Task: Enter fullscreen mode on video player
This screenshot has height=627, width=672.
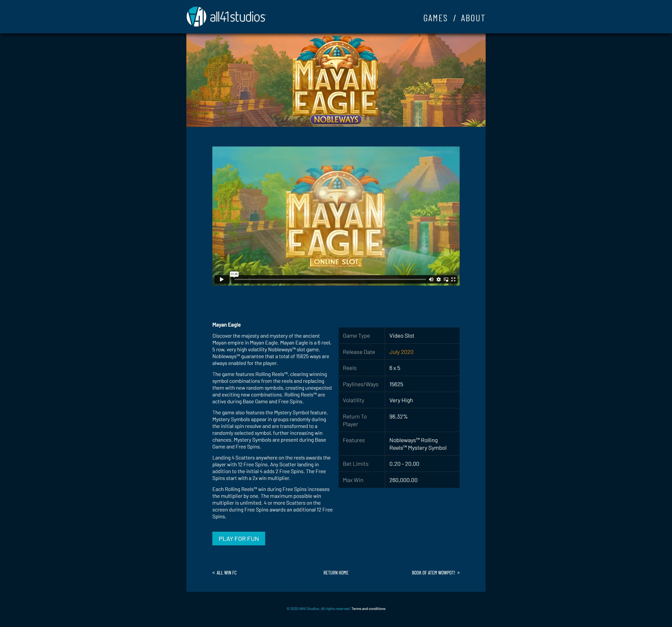Action: coord(453,279)
